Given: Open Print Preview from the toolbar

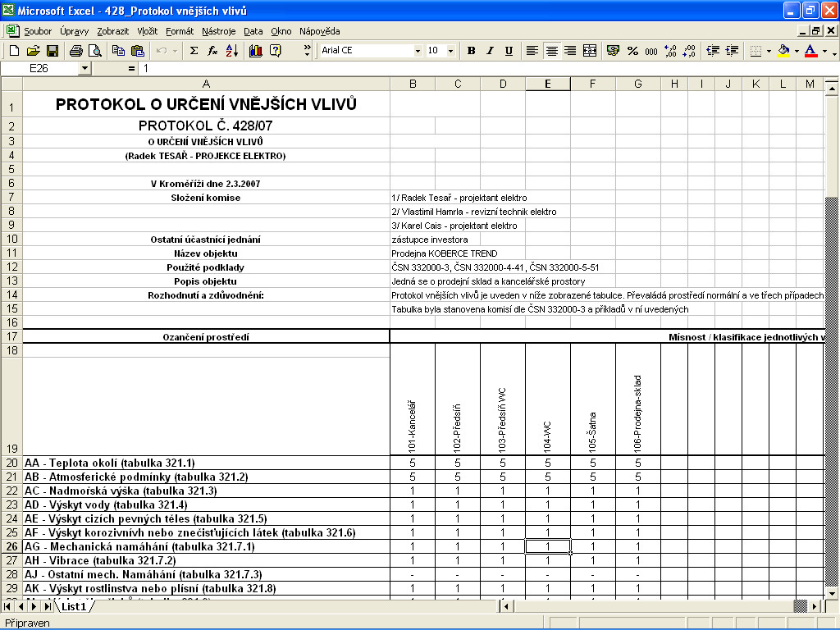Looking at the screenshot, I should 95,50.
